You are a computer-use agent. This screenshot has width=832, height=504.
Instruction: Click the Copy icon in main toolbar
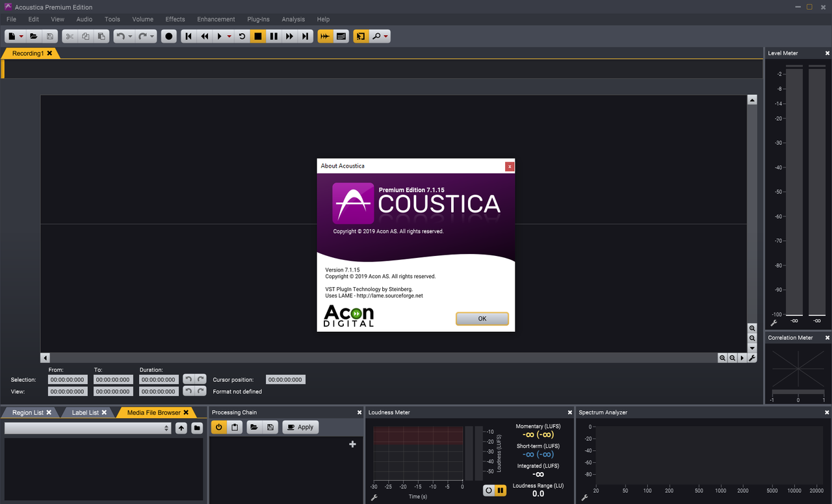[x=85, y=36]
